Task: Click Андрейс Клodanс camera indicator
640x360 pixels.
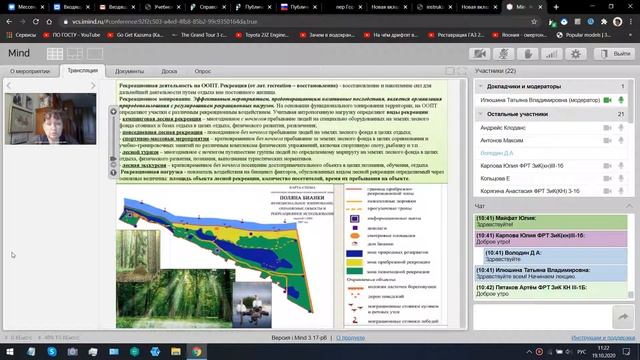Action: click(607, 128)
